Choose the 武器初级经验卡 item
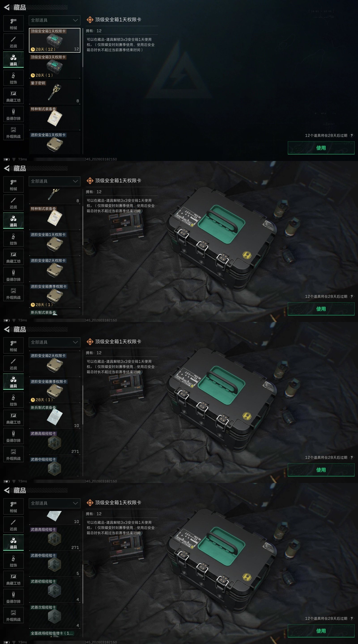The image size is (358, 644). [55, 591]
